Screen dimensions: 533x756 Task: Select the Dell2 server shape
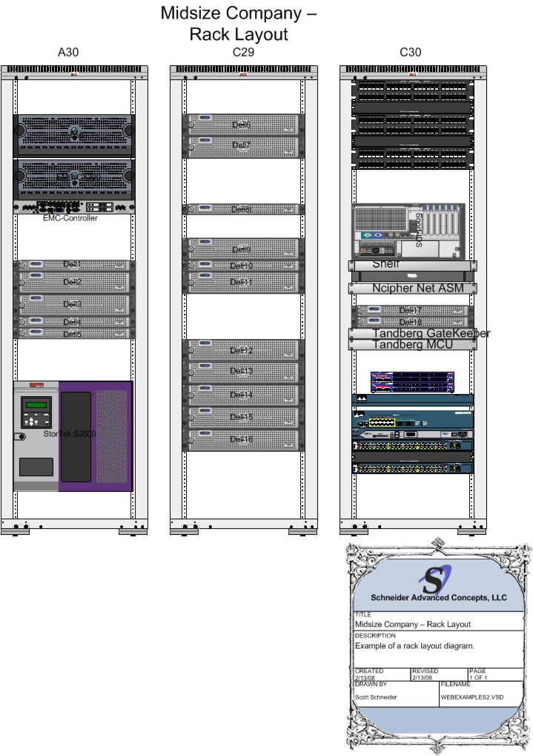click(74, 282)
